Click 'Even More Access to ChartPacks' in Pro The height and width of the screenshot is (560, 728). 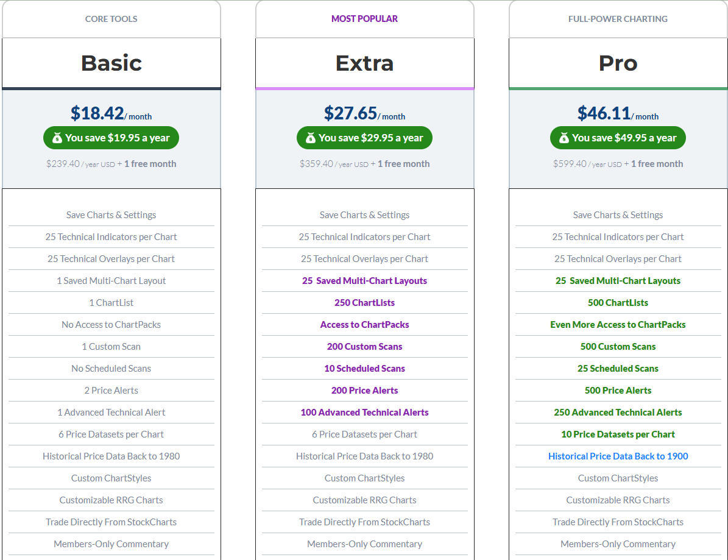618,324
